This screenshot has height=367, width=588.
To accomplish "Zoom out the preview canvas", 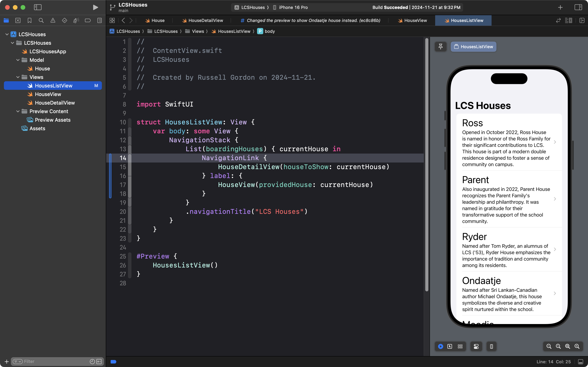I will [549, 346].
